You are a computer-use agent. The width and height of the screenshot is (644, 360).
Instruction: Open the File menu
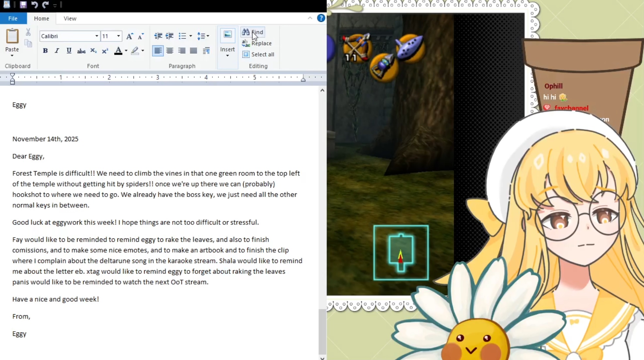tap(13, 18)
